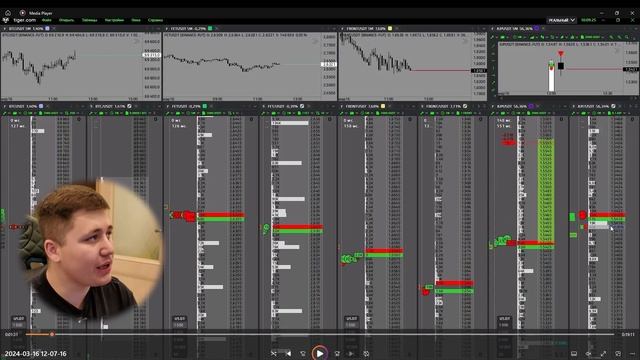Open Media Player more options menu

[632, 353]
